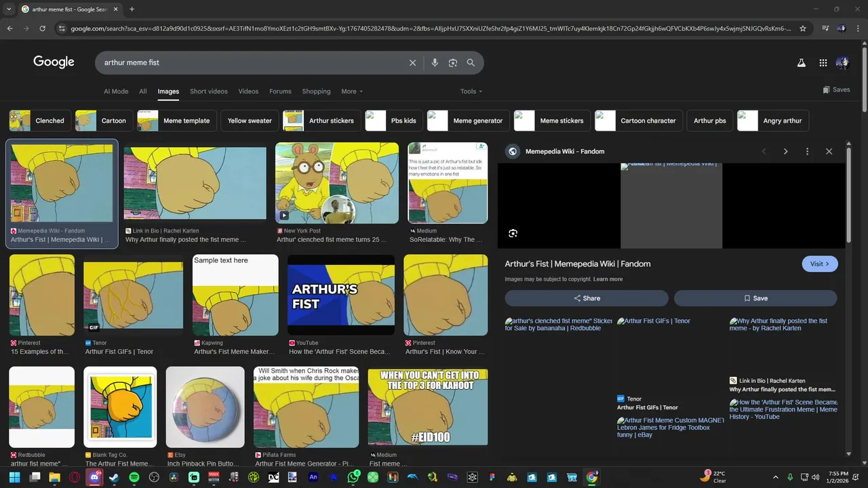Open a new browser tab
Screen dimensions: 868x488
point(132,9)
